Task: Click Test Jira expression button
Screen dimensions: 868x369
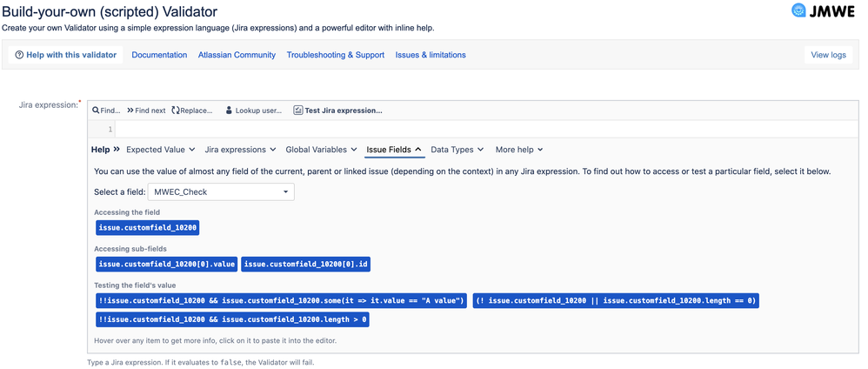Action: point(337,111)
